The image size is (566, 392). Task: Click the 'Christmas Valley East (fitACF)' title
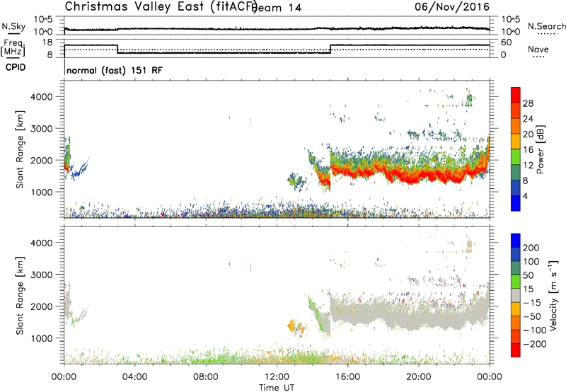tap(161, 6)
